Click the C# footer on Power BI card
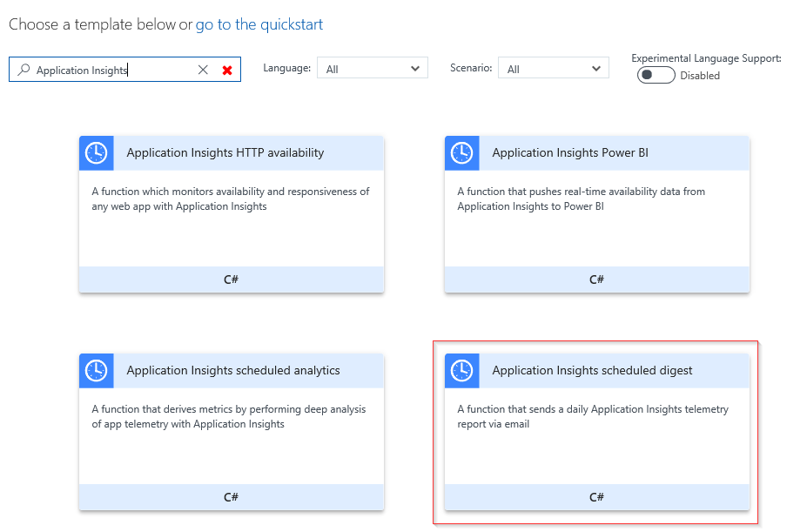The height and width of the screenshot is (532, 807). point(596,279)
